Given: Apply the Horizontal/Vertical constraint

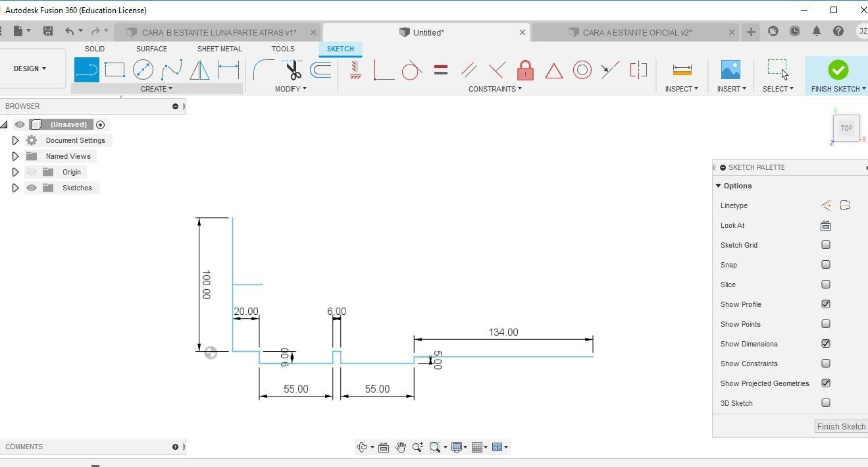Looking at the screenshot, I should (x=355, y=70).
